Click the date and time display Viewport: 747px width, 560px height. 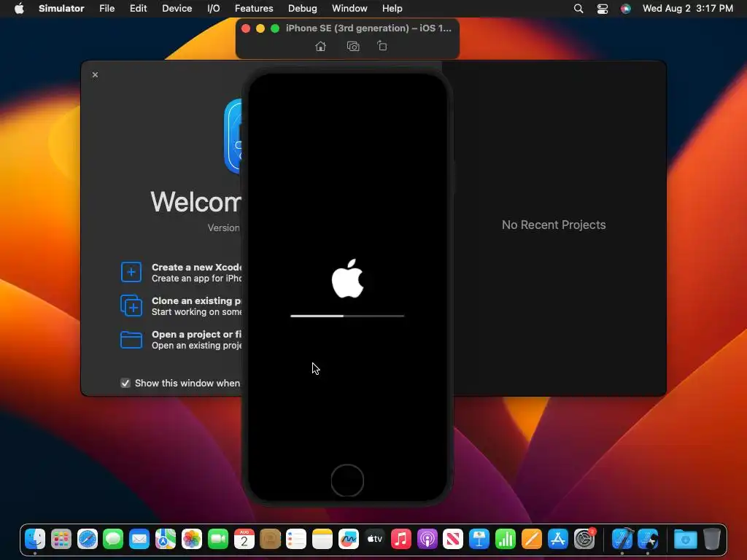point(687,9)
